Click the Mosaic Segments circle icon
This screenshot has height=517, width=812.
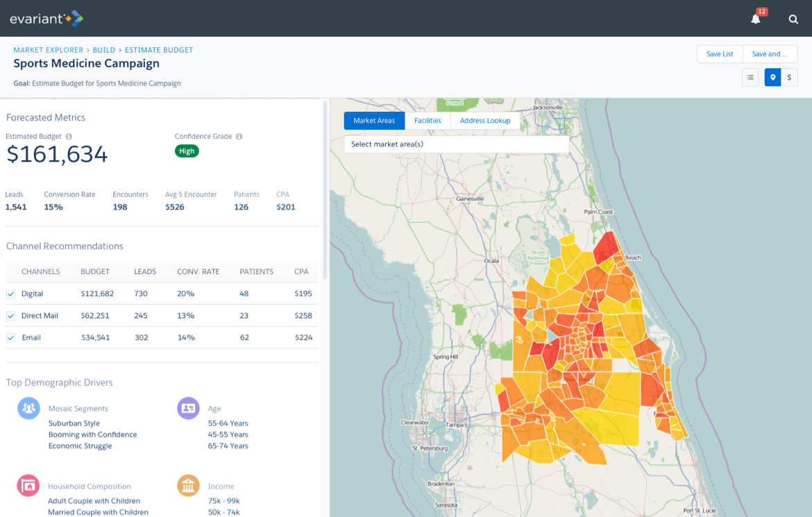coord(28,408)
